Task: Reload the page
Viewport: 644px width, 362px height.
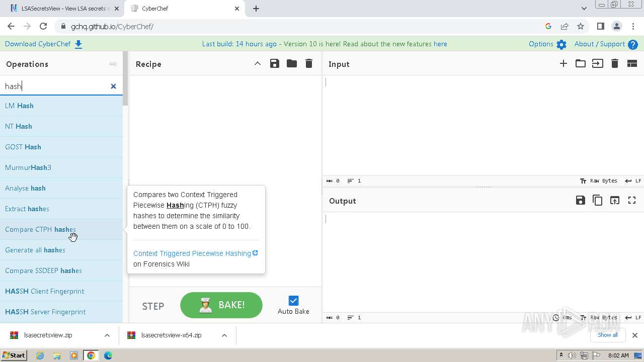Action: (43, 26)
